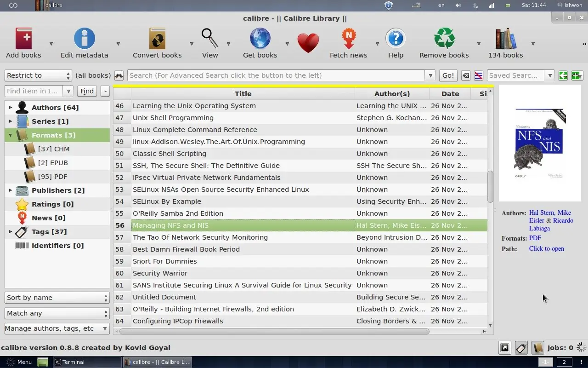Open the Menu button in taskbar
Viewport: 588px width, 368px height.
[19, 362]
